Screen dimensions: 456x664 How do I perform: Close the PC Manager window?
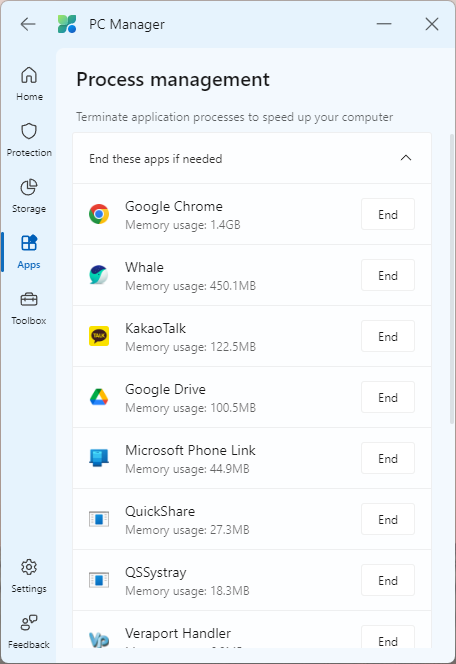click(x=431, y=24)
